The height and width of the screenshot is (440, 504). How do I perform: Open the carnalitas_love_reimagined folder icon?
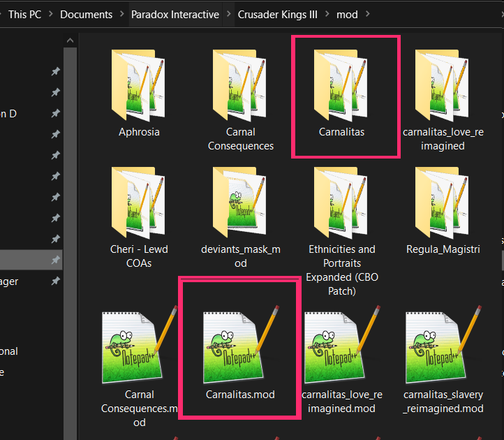(x=442, y=85)
